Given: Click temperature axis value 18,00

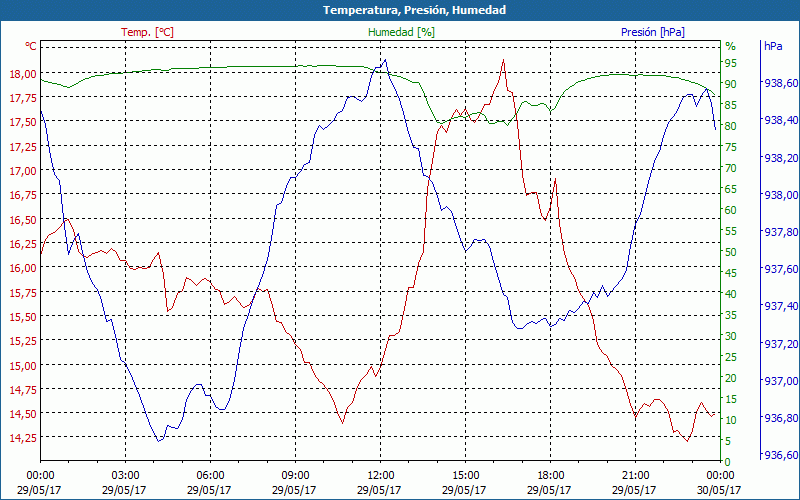Looking at the screenshot, I should click(23, 73).
